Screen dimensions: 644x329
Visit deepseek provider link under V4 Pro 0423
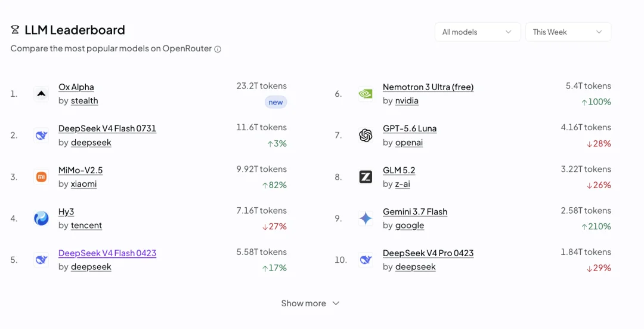point(415,267)
